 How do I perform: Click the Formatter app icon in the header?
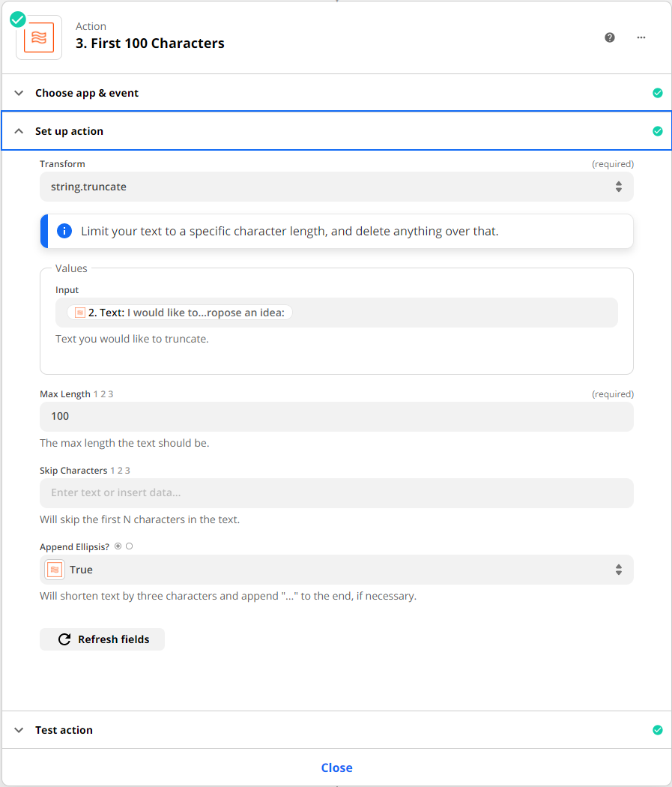click(39, 37)
